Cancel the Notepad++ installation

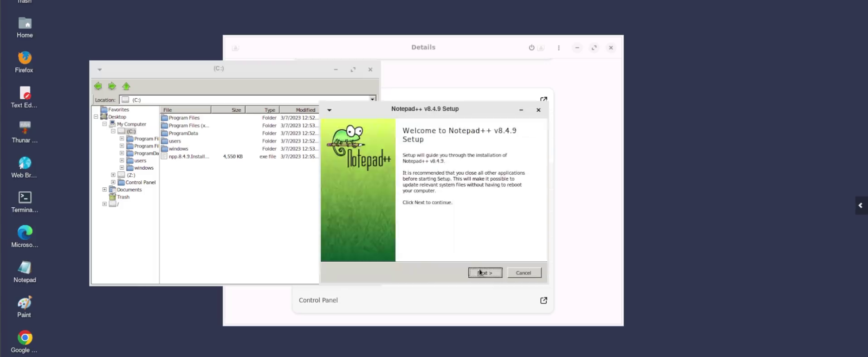[524, 273]
